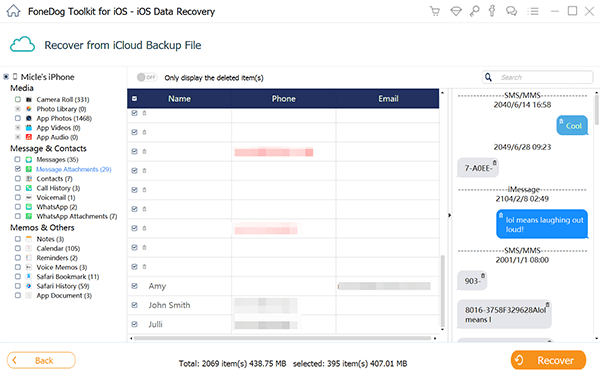Open the shopping cart icon

tap(435, 11)
